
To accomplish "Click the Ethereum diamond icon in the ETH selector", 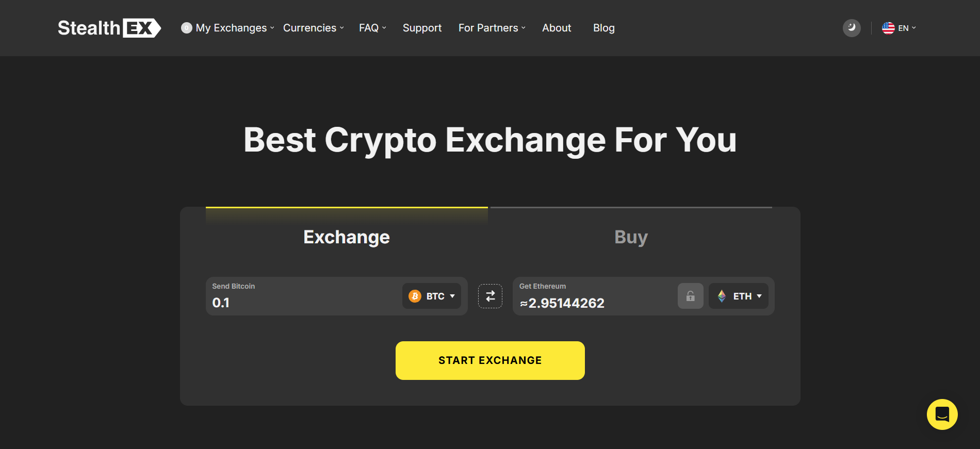I will point(722,296).
